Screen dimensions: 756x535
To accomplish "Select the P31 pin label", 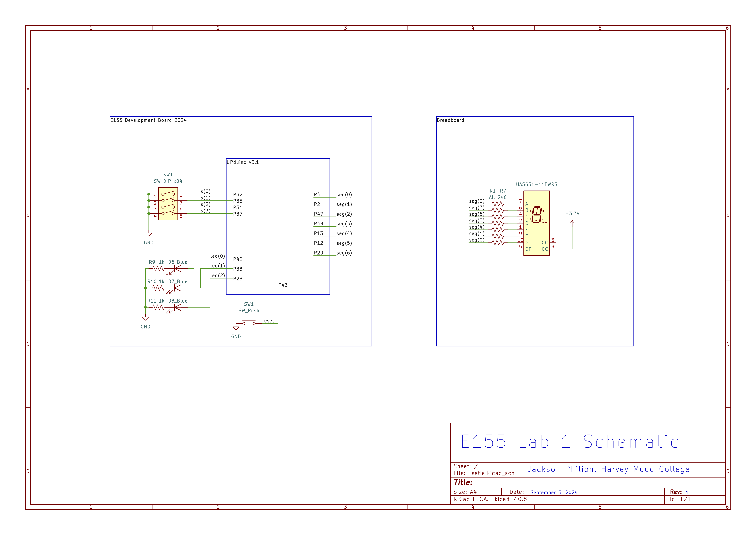I will coord(238,208).
